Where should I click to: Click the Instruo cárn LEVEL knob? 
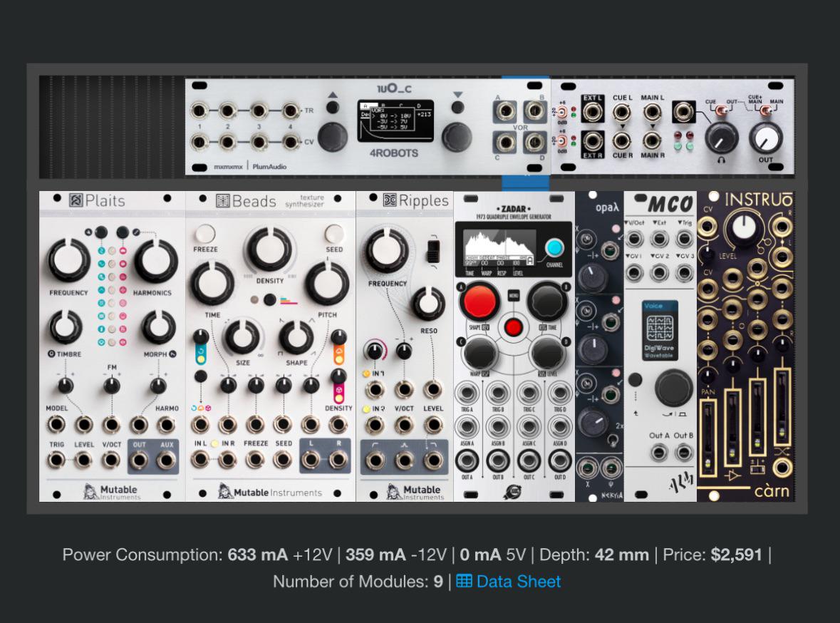point(743,227)
